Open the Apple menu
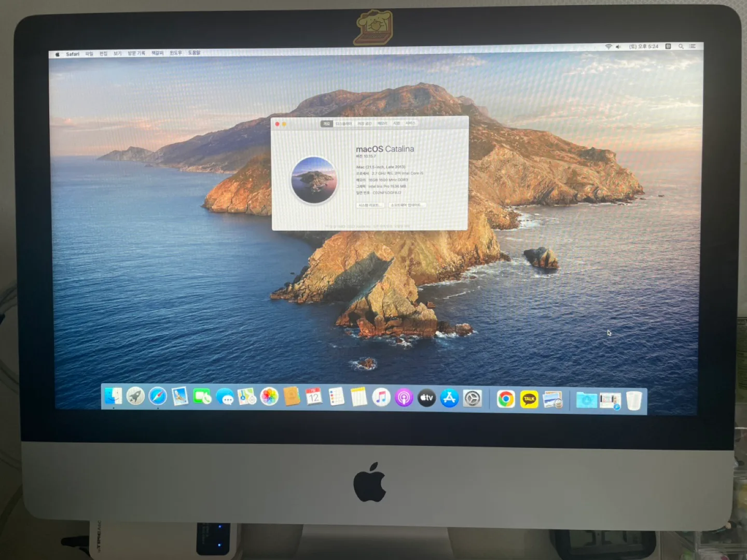The height and width of the screenshot is (560, 747). [x=58, y=54]
